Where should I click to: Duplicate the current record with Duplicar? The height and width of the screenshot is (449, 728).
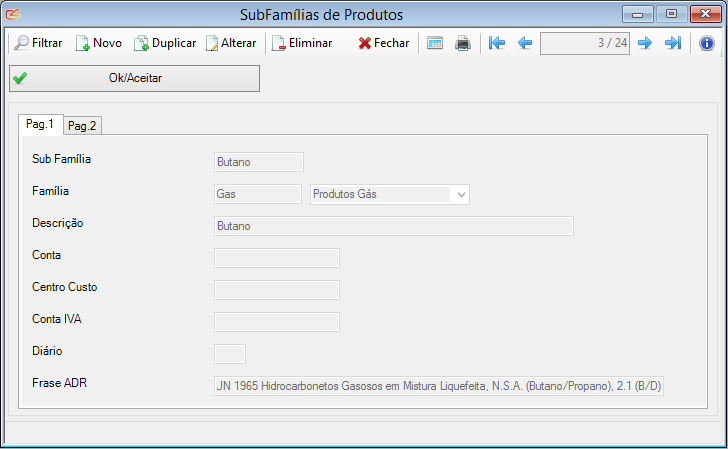165,43
